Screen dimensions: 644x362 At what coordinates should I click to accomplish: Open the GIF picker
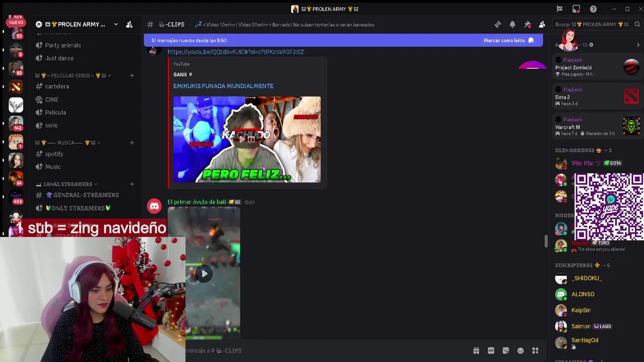coord(491,350)
